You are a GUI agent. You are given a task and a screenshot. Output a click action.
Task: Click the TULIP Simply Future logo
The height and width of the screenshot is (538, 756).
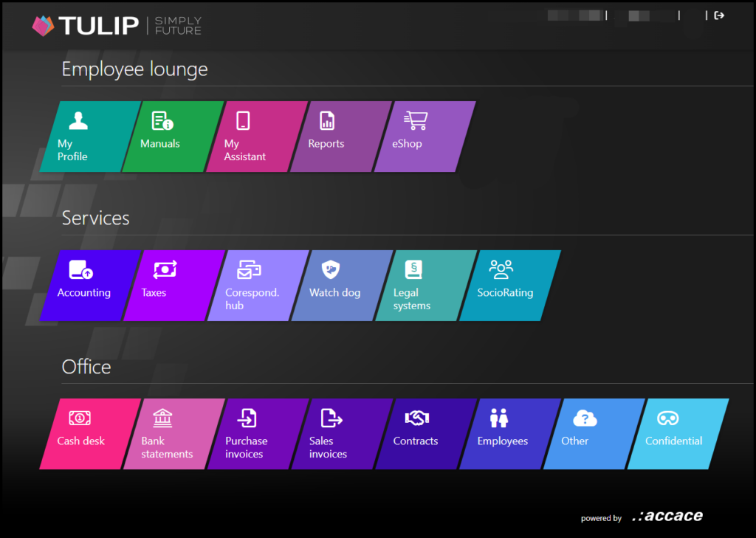pyautogui.click(x=117, y=26)
